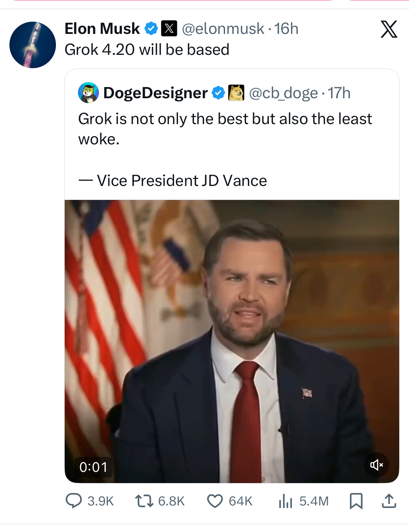The height and width of the screenshot is (532, 409).
Task: Click DogeDesigner's blue verified checkmark
Action: (218, 93)
